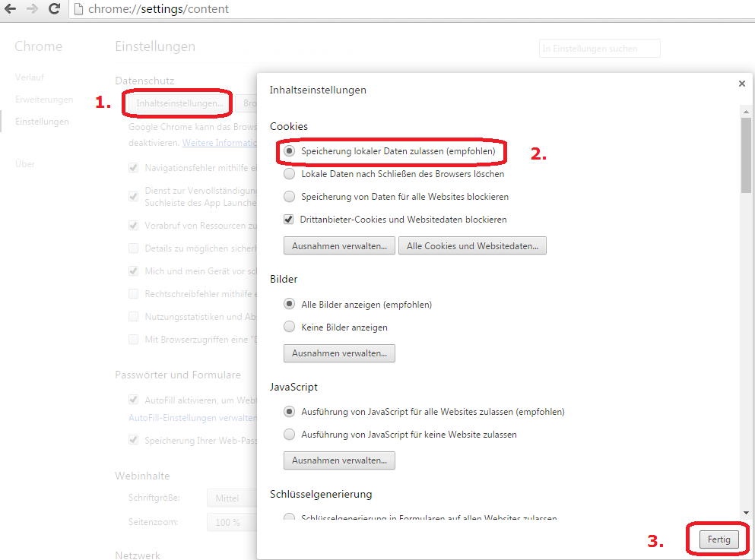The image size is (755, 560).
Task: Reload the page with refresh icon
Action: click(x=54, y=9)
